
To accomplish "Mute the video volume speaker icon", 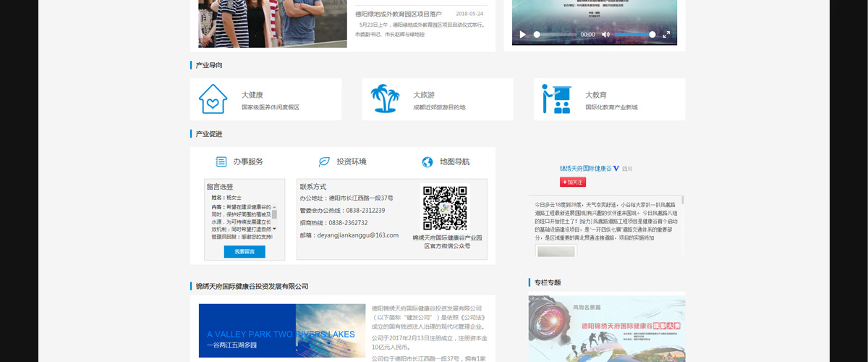I will click(x=606, y=34).
